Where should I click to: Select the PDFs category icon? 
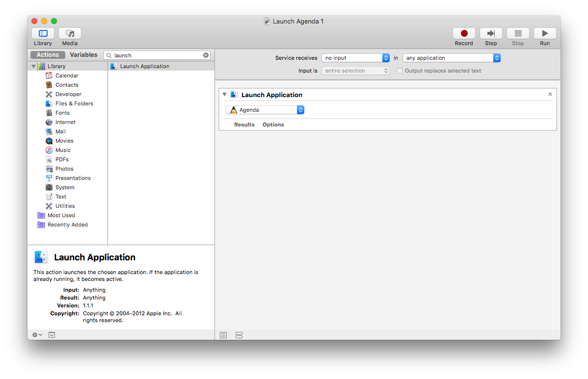tap(49, 159)
